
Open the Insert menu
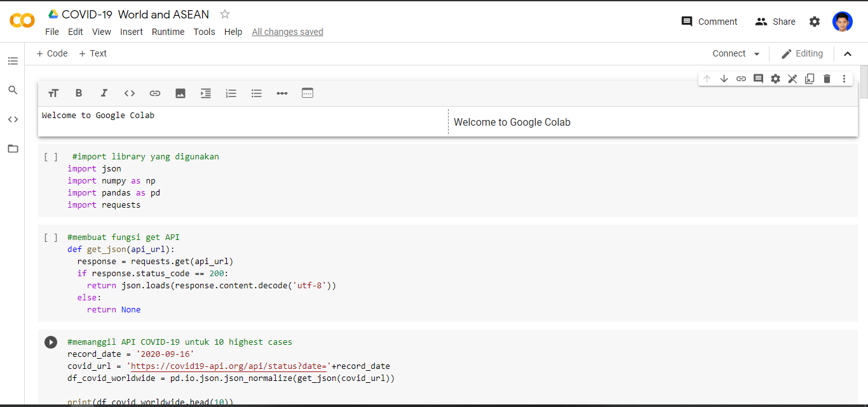click(132, 32)
